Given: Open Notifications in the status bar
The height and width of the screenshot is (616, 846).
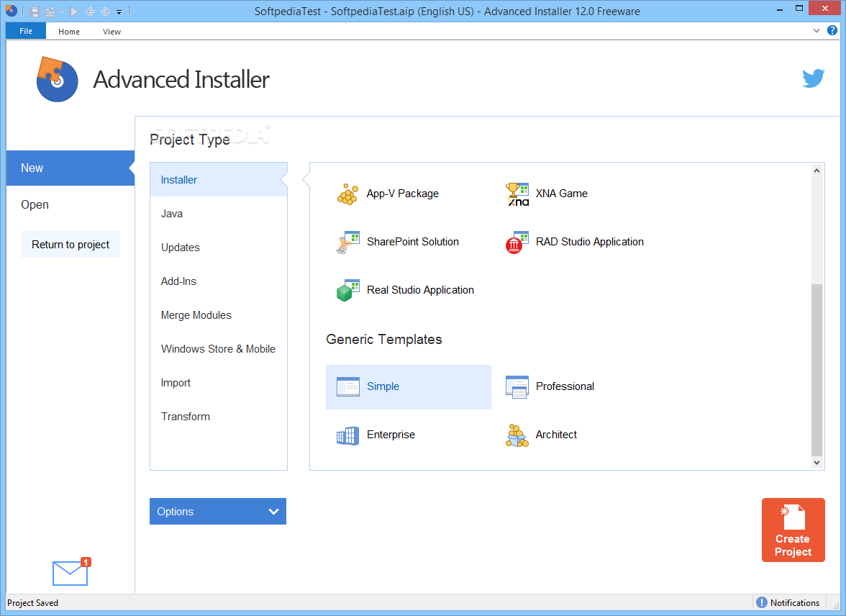Looking at the screenshot, I should click(788, 602).
